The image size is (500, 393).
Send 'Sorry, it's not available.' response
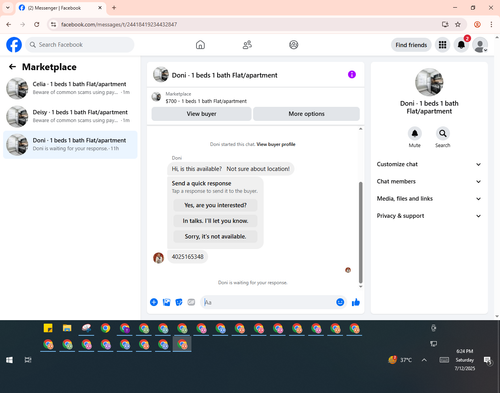pos(215,237)
